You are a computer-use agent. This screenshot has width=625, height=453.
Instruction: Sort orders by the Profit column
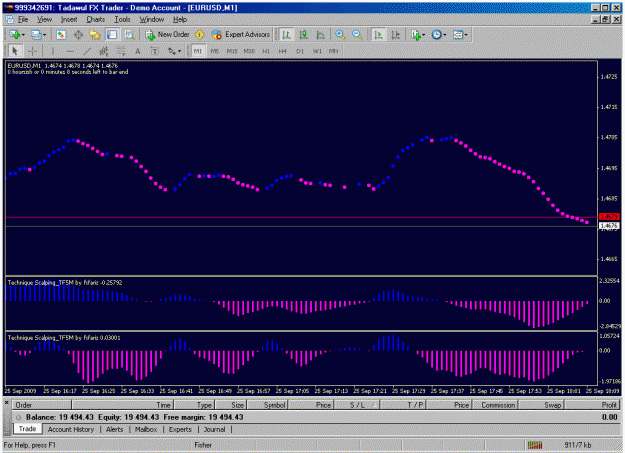(592, 405)
